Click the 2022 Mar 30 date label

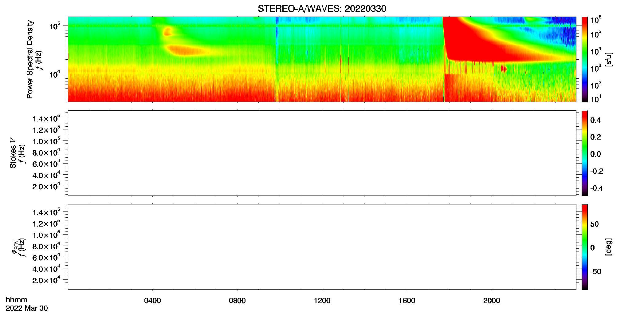27,308
